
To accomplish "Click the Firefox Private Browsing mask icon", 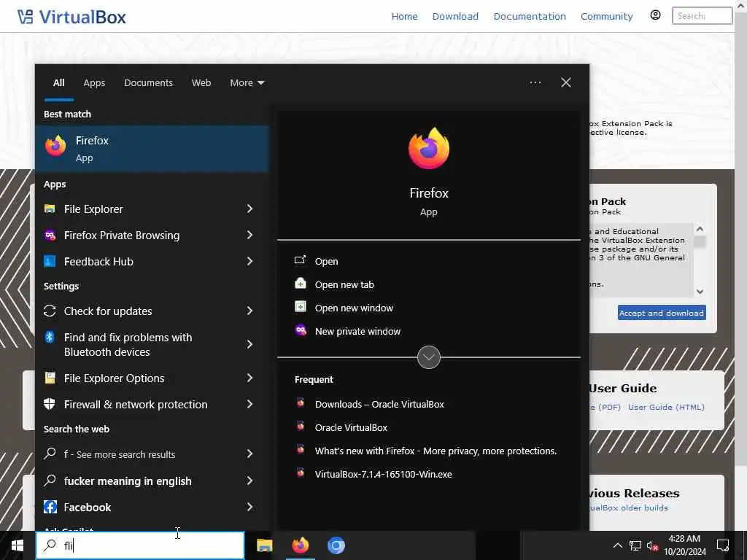I will tap(50, 235).
